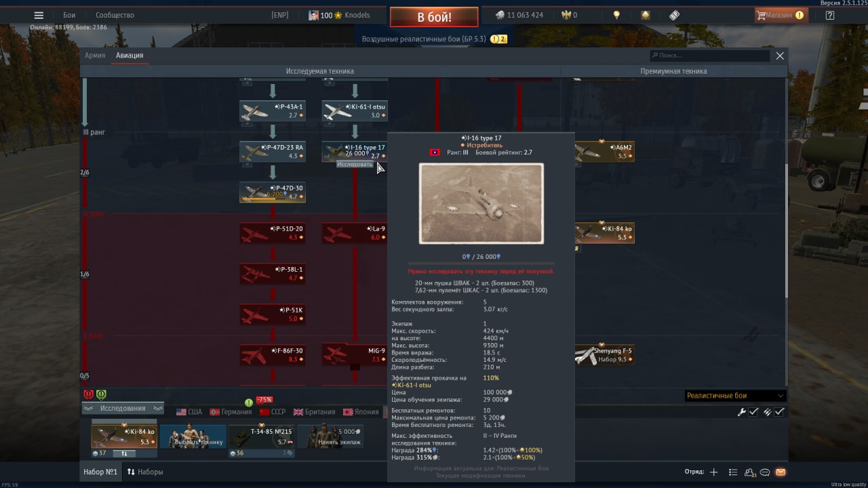Click the Исследовать research button
Viewport: 868px width, 488px height.
coord(355,165)
